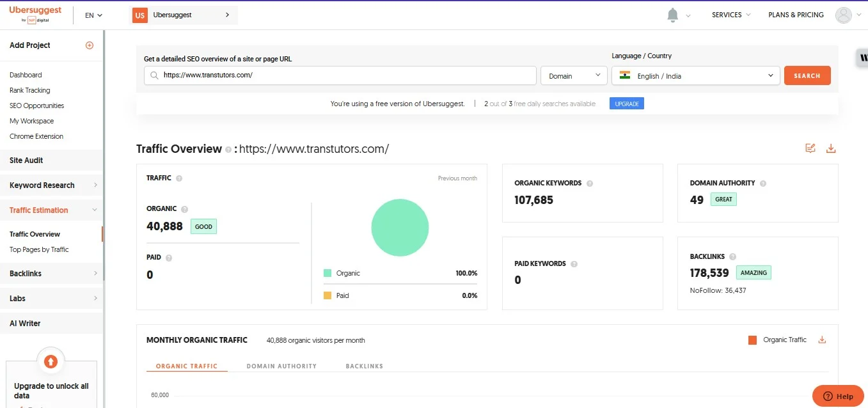Click the edit report icon beside download
Image resolution: width=868 pixels, height=408 pixels.
[810, 148]
